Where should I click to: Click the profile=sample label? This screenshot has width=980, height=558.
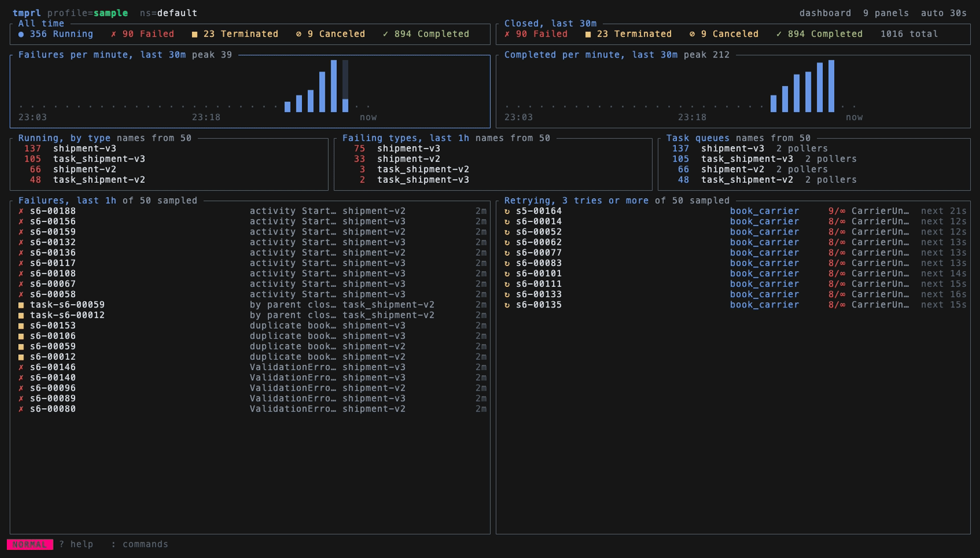click(x=88, y=13)
